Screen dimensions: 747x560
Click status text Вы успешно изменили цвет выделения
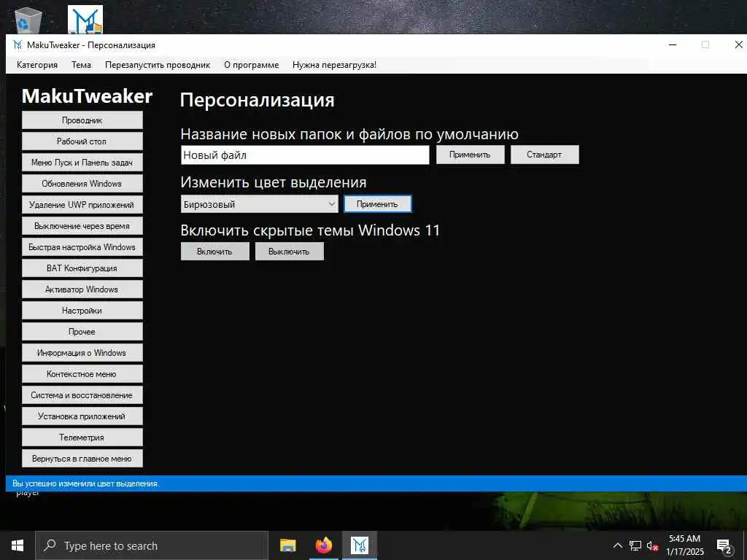pos(85,483)
